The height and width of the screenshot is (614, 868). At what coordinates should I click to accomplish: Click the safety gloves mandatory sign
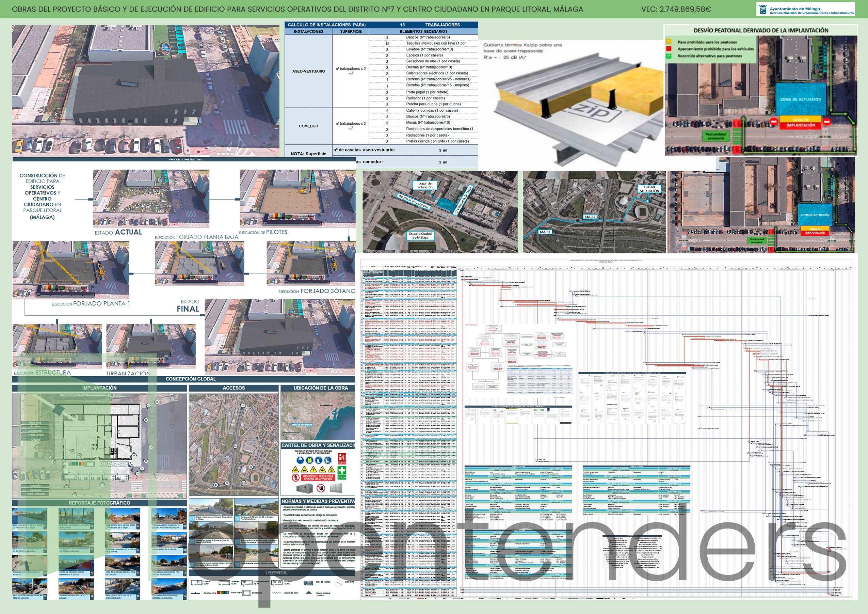pos(319,460)
